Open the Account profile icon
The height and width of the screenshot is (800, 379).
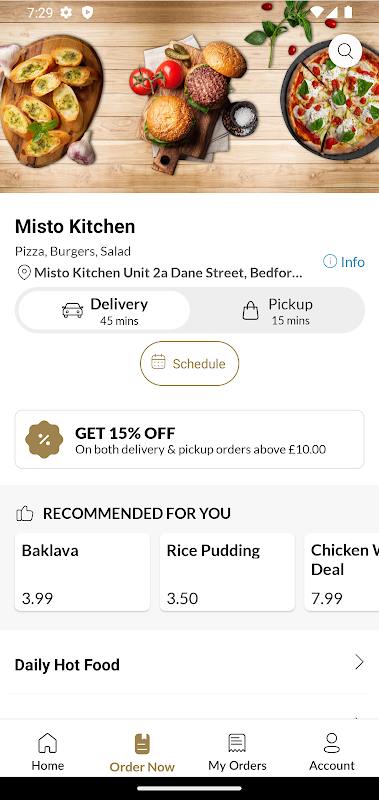[x=332, y=743]
